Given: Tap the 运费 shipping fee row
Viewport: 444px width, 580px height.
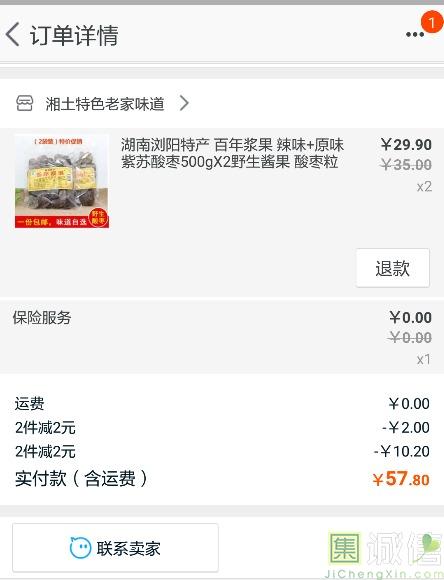Looking at the screenshot, I should 222,404.
